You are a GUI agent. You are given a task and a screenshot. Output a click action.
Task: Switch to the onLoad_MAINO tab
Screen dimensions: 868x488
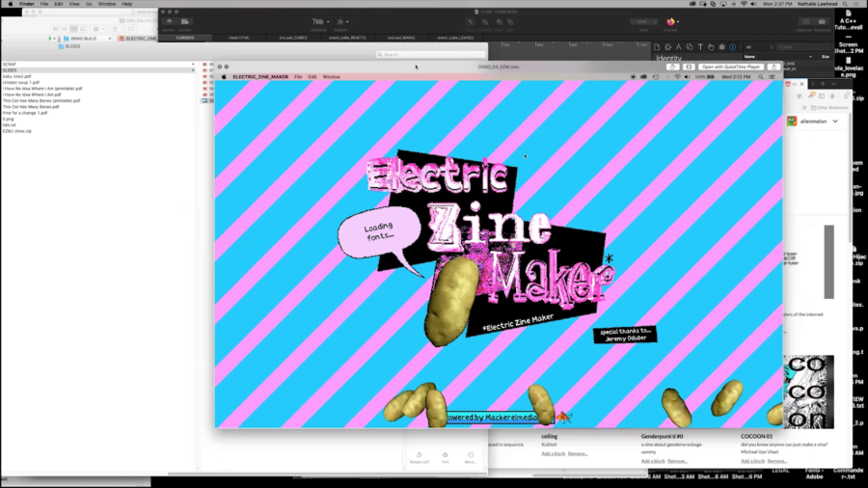[401, 38]
